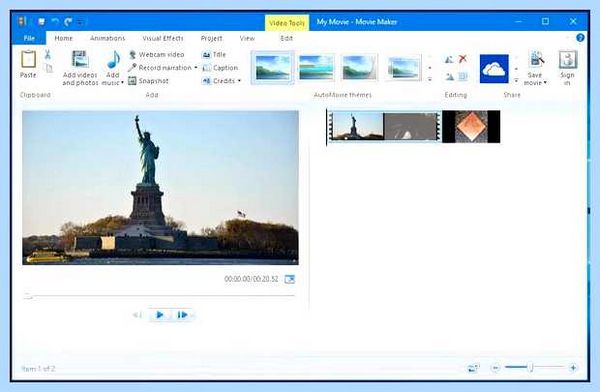This screenshot has height=392, width=600.
Task: Expand the Share gallery options
Action: (516, 81)
